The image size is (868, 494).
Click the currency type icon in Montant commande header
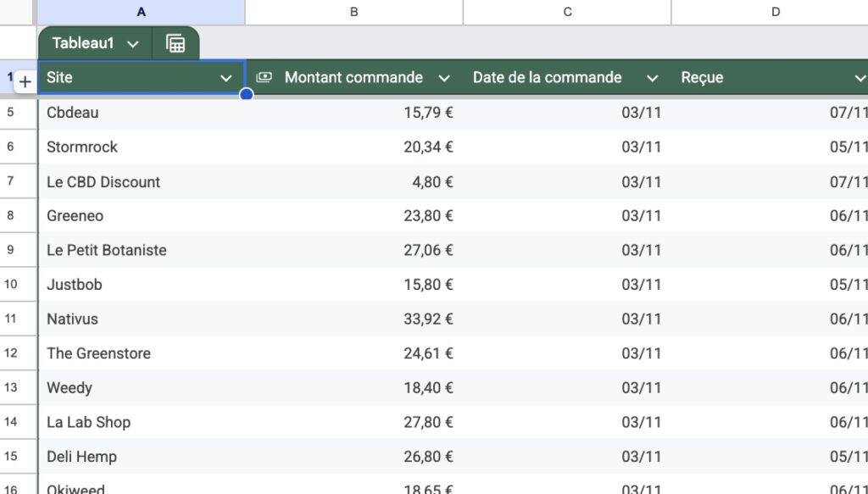(264, 77)
